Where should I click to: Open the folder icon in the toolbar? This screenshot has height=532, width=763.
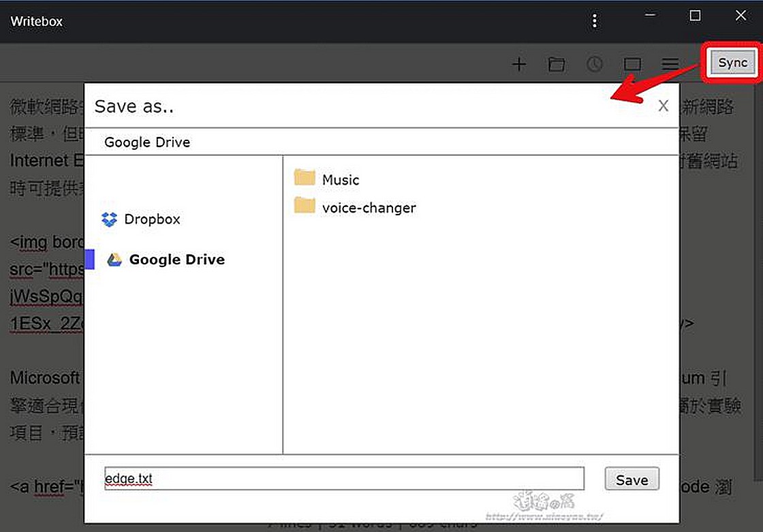pyautogui.click(x=556, y=64)
